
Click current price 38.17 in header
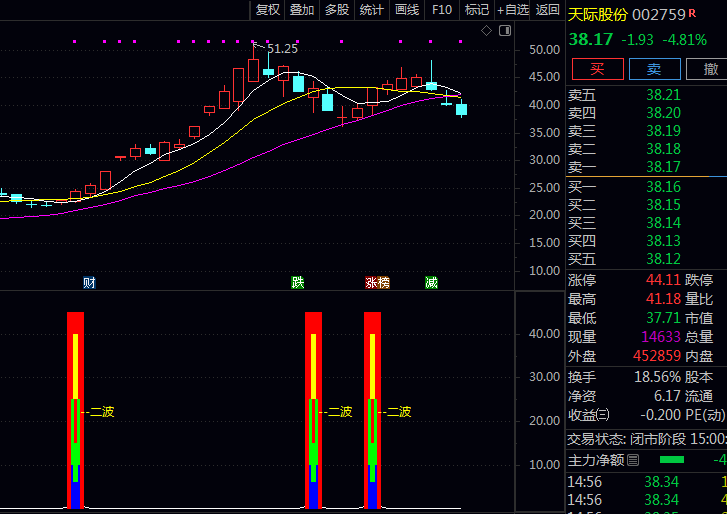[591, 39]
